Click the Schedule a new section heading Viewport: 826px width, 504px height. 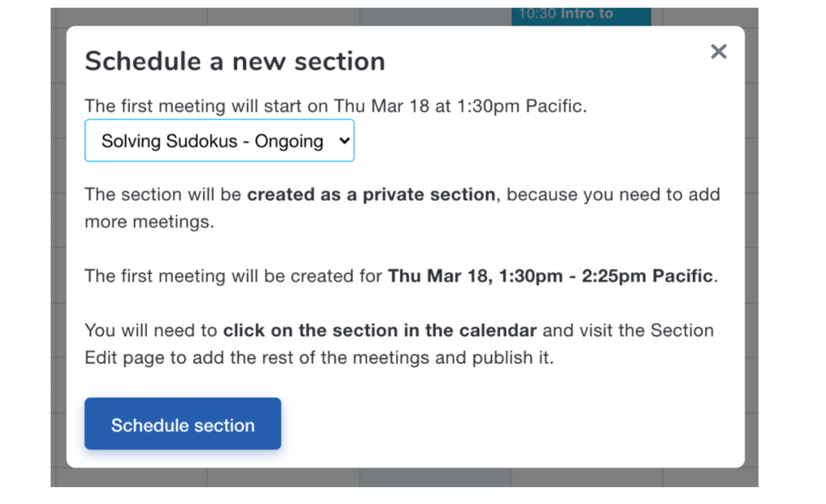click(235, 61)
